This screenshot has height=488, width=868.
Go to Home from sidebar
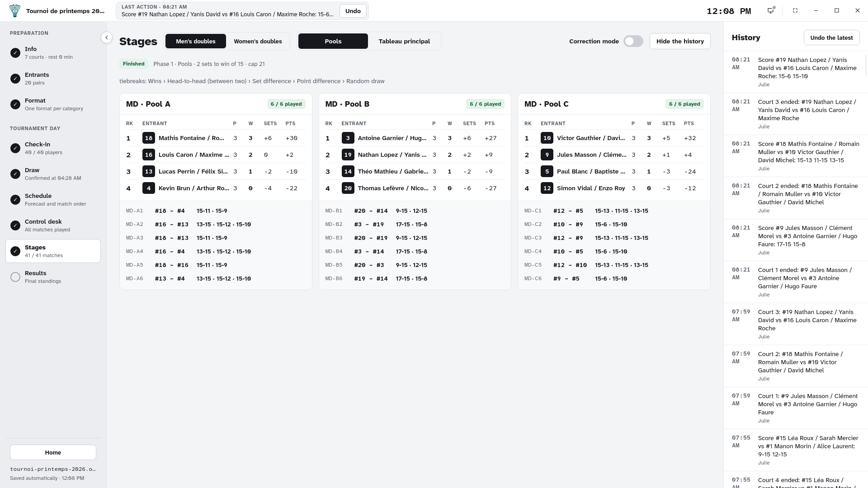coord(53,452)
